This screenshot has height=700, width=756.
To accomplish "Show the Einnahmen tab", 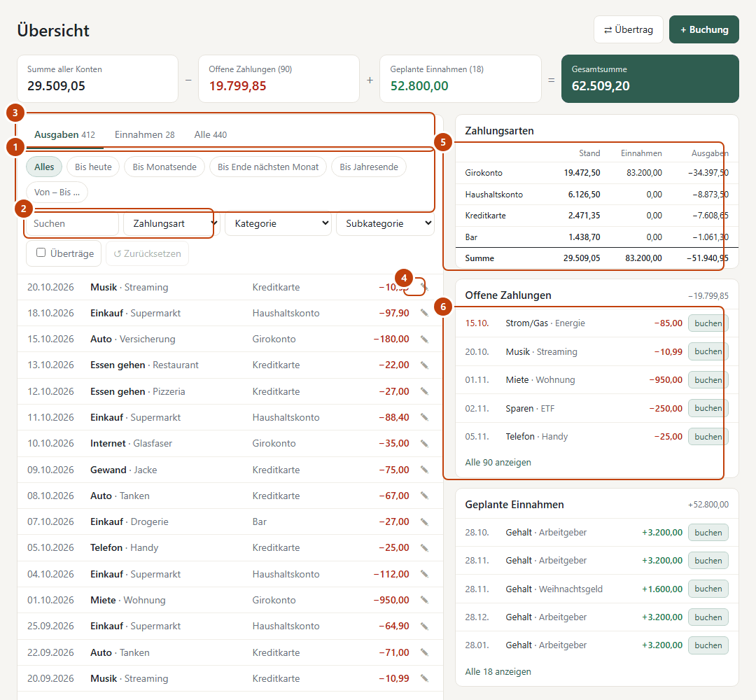I will click(145, 135).
